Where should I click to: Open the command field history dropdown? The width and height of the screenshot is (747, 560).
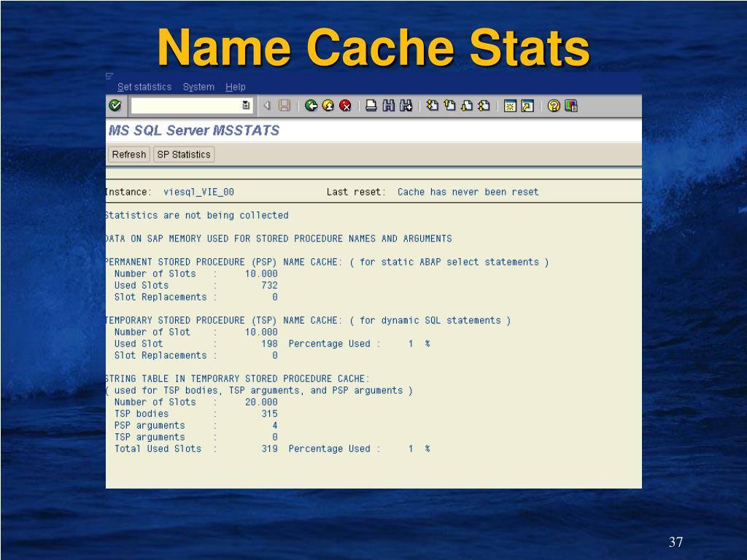coord(246,105)
